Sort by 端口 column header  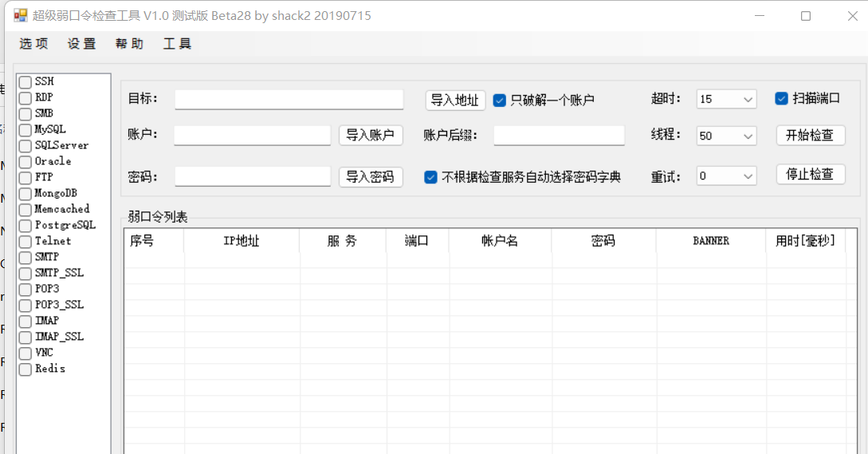coord(418,241)
